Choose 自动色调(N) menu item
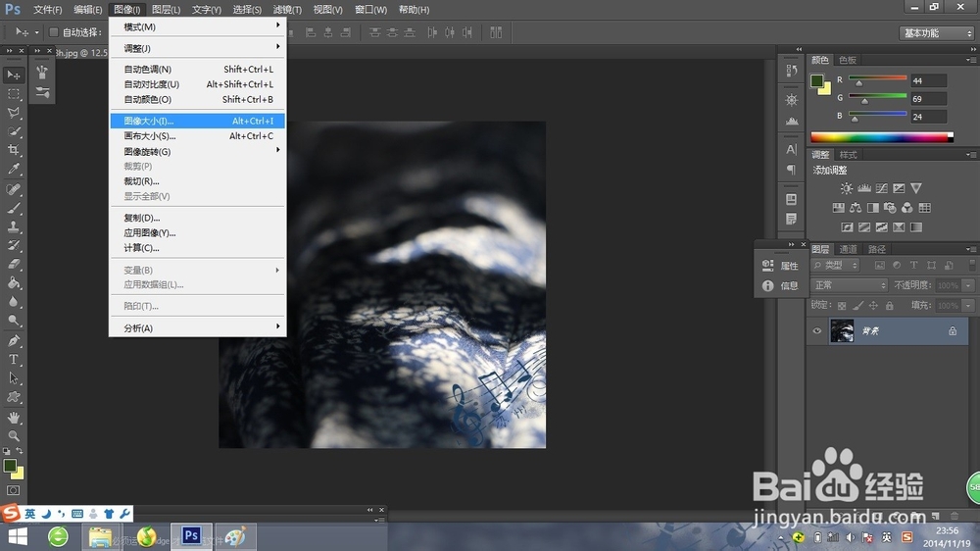980x551 pixels. [x=198, y=69]
